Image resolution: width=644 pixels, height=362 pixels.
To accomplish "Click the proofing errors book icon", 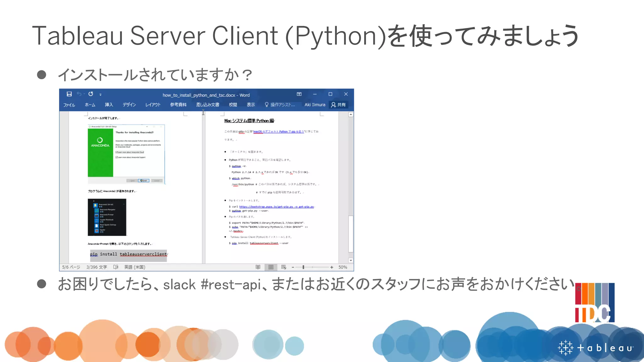I will (x=116, y=267).
